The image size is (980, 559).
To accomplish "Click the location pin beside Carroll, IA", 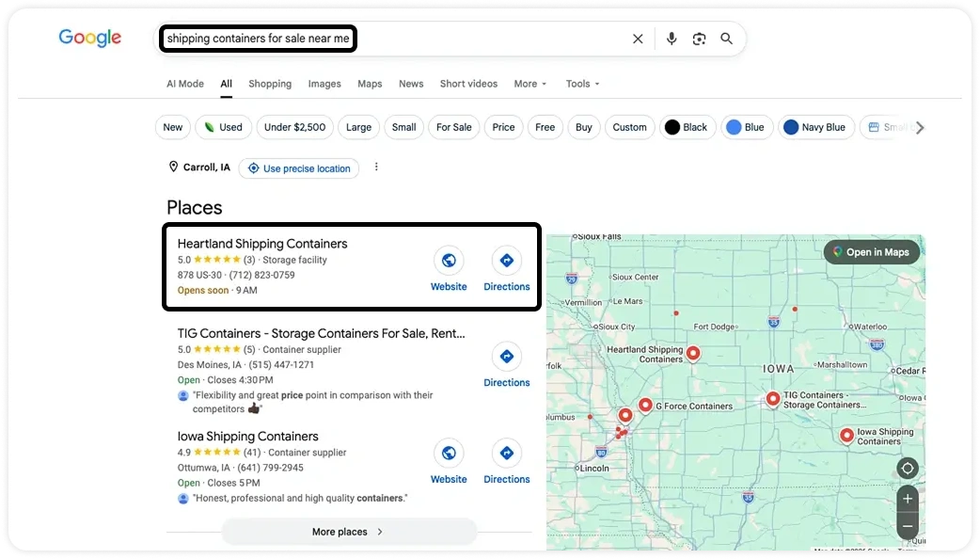I will tap(174, 167).
